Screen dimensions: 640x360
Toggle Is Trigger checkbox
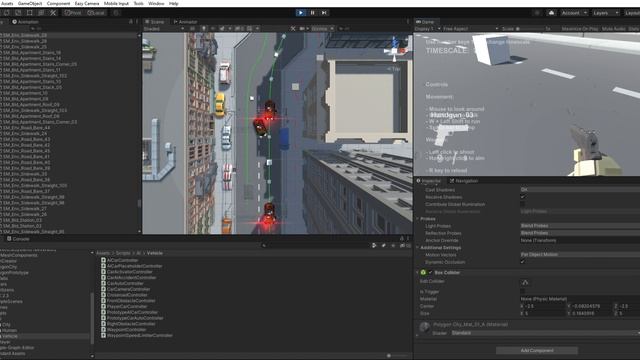coord(523,291)
